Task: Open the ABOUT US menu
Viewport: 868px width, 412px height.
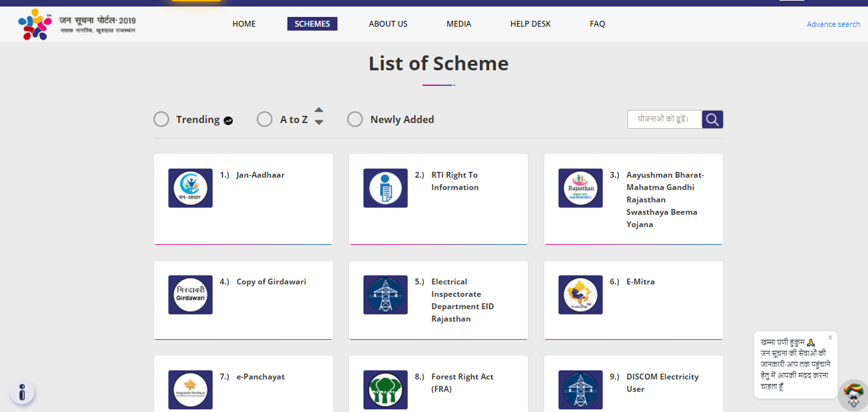Action: [388, 24]
